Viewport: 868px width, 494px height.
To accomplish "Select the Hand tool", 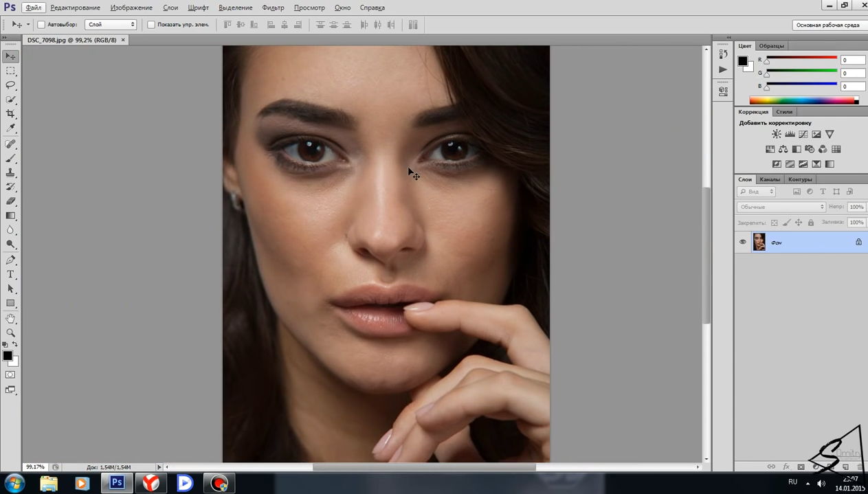I will click(10, 319).
